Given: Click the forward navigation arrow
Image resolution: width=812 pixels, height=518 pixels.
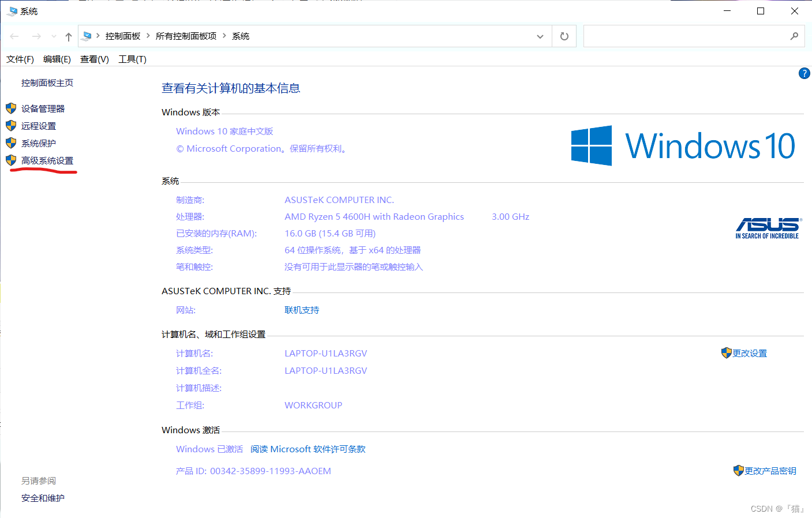Looking at the screenshot, I should pyautogui.click(x=36, y=36).
